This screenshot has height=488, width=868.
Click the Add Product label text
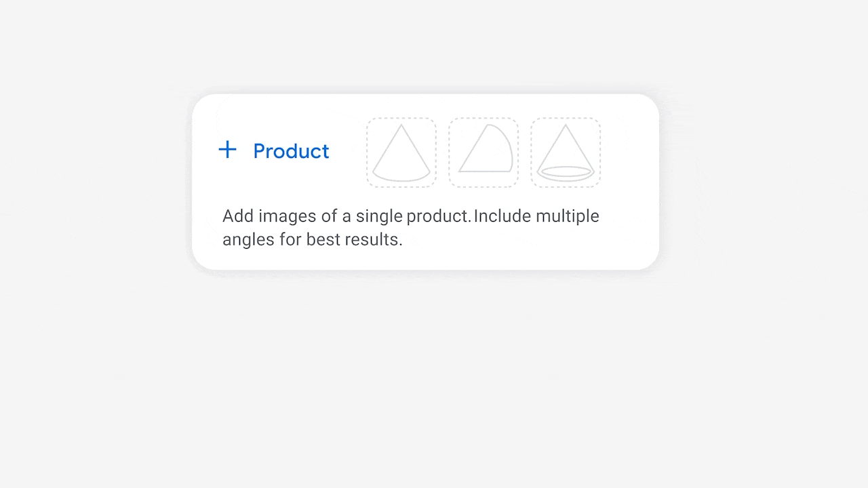click(x=291, y=150)
